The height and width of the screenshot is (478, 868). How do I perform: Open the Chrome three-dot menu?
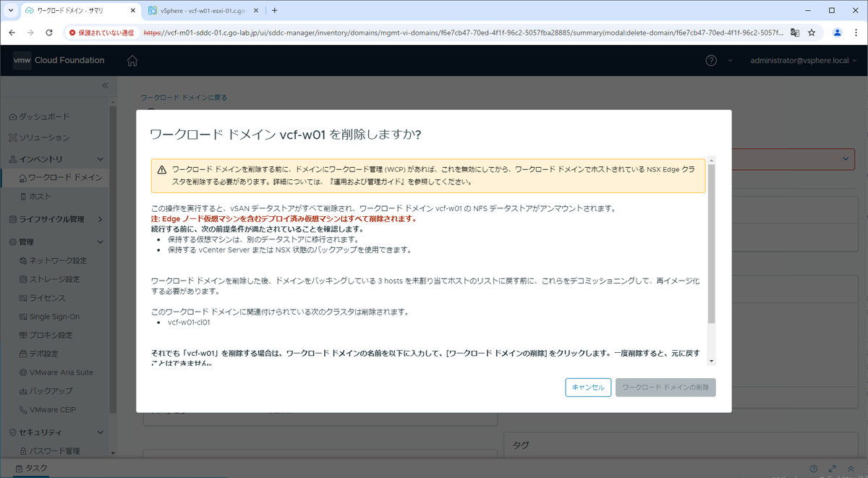856,33
